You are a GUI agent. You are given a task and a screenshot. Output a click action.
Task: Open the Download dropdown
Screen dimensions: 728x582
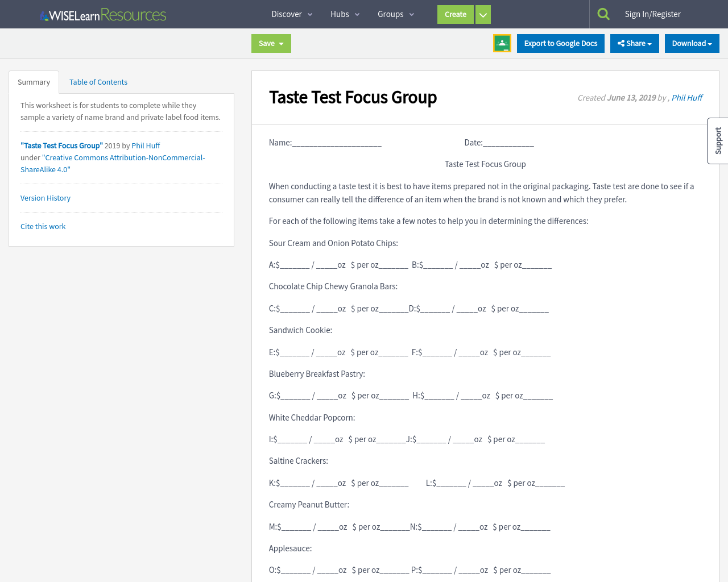(x=692, y=43)
